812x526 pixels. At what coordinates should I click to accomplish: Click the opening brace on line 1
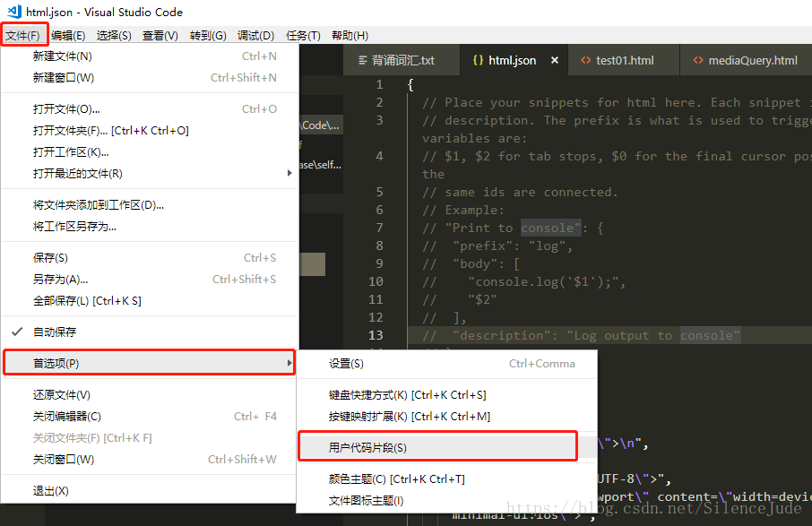click(x=410, y=85)
